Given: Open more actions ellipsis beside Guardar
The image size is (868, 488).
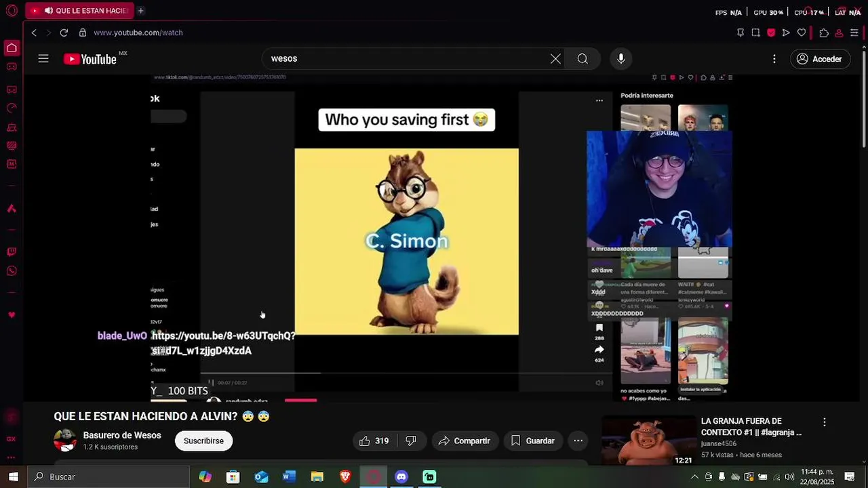Looking at the screenshot, I should [578, 441].
